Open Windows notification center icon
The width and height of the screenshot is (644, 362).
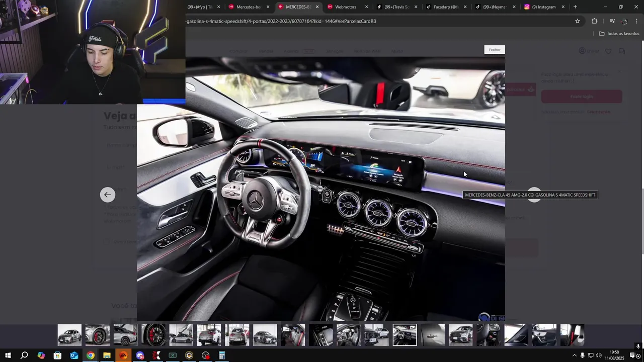[633, 355]
